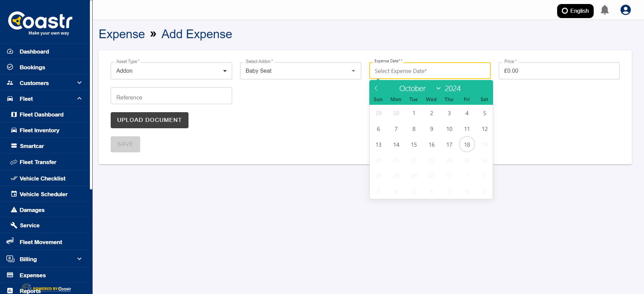Open notifications bell icon
The height and width of the screenshot is (294, 644).
tap(605, 10)
